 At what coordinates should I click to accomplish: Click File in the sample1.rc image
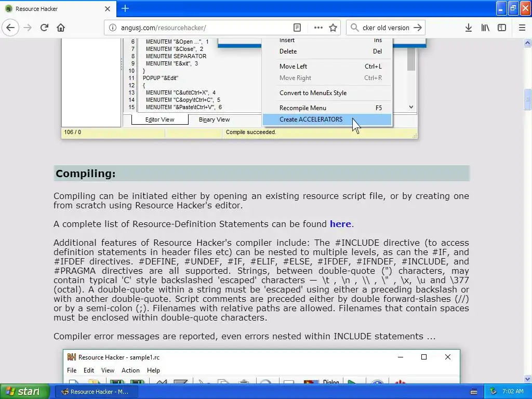click(x=72, y=370)
